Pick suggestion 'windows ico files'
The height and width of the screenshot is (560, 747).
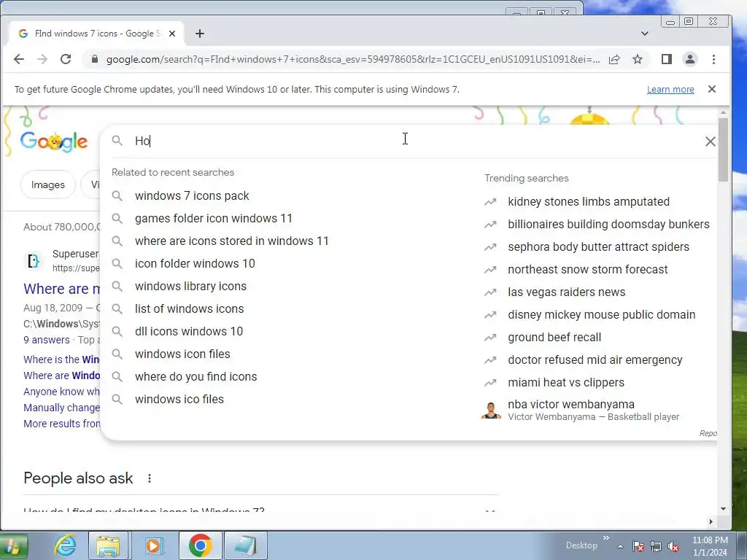[x=179, y=400]
